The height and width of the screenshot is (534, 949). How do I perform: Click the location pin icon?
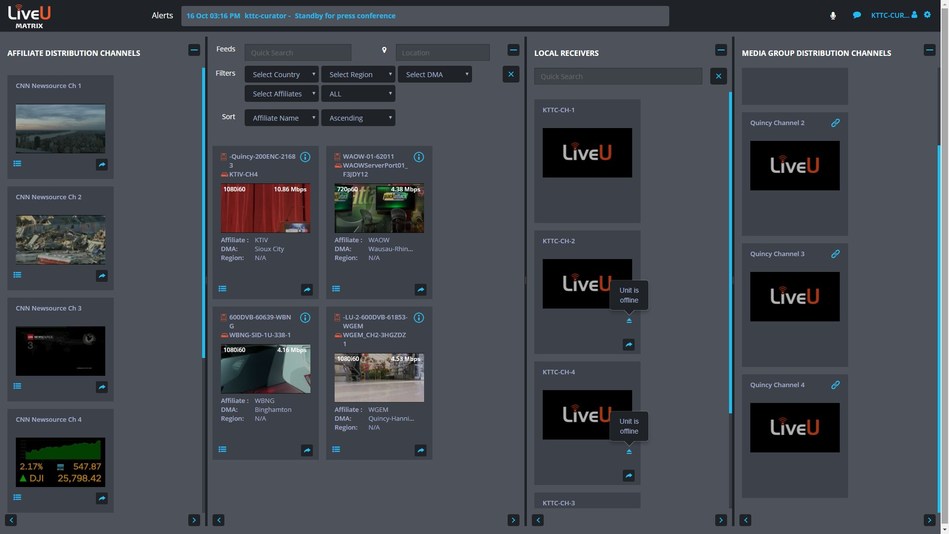384,50
